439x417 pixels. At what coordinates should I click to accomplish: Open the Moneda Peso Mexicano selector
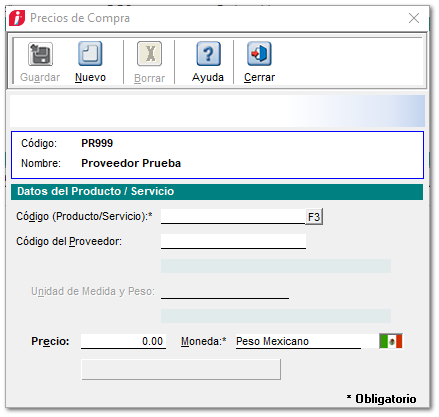[298, 341]
